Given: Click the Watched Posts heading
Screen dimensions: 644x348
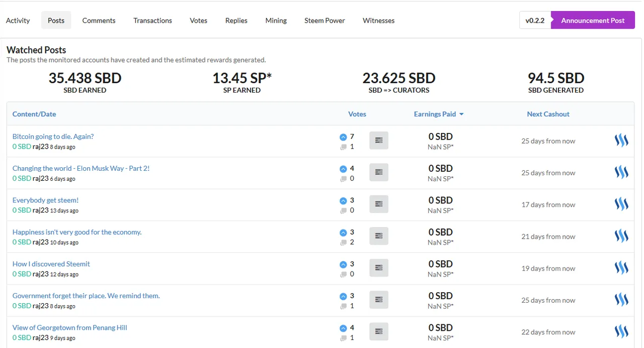Looking at the screenshot, I should [x=36, y=50].
